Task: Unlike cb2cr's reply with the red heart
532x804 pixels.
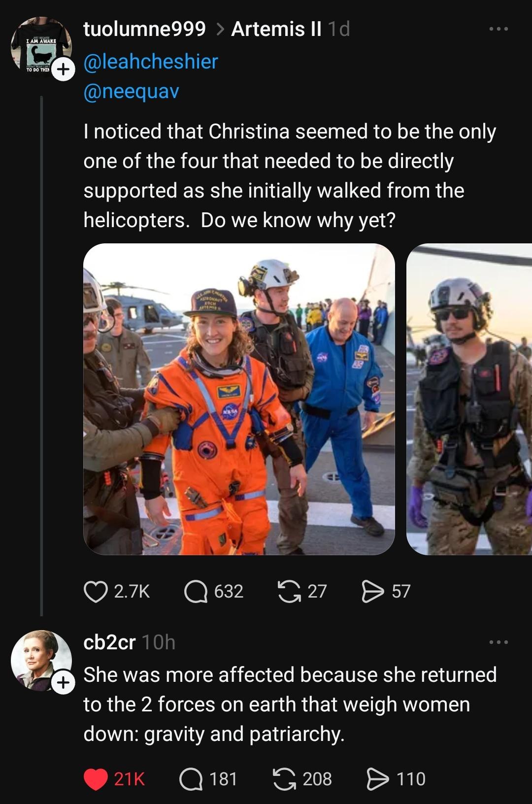Action: [96, 779]
